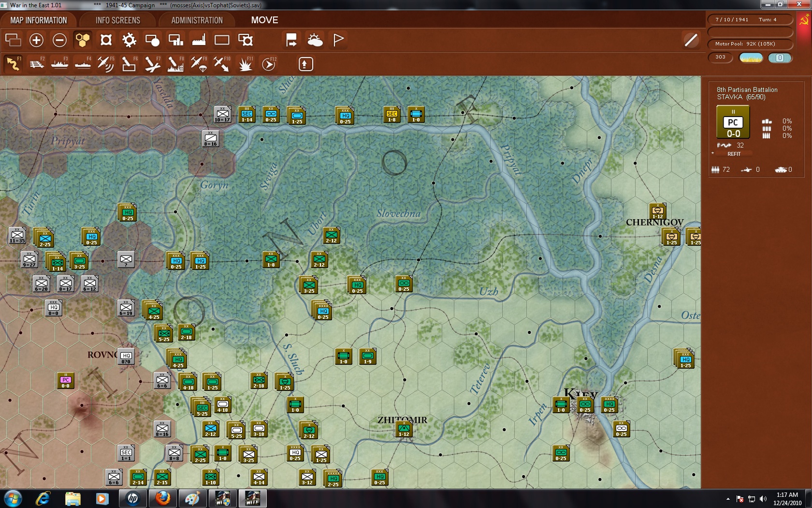
Task: Click the diagonal slash round button
Action: (x=691, y=40)
